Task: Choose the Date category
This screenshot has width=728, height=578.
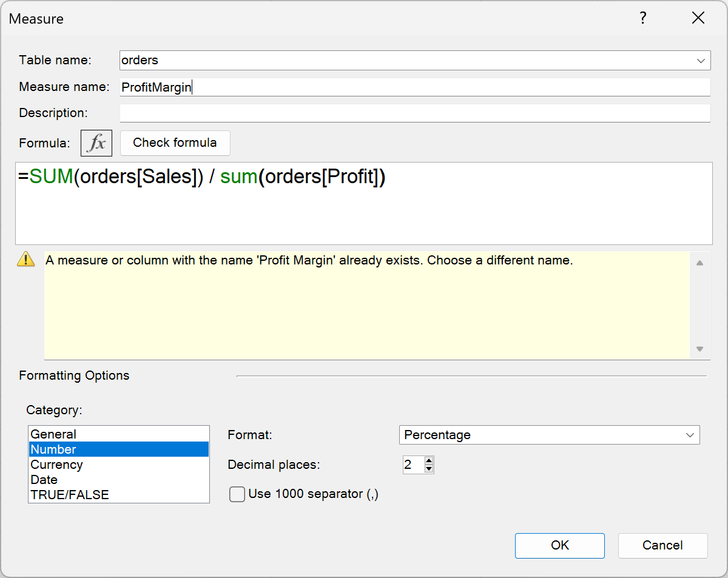Action: click(44, 480)
